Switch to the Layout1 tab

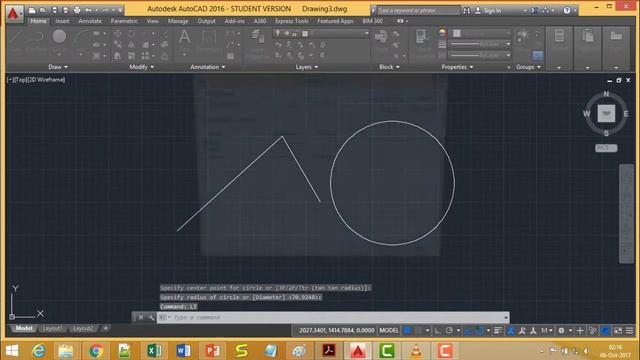pos(53,328)
